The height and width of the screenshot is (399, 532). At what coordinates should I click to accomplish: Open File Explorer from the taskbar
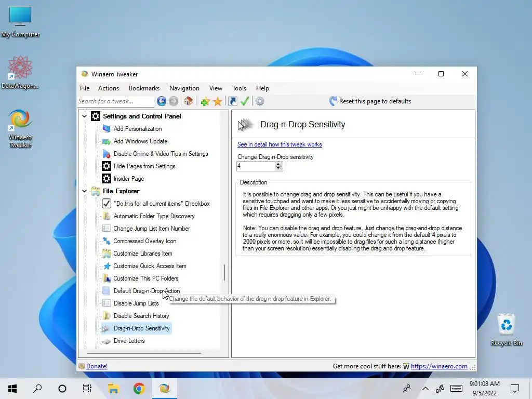(x=113, y=389)
